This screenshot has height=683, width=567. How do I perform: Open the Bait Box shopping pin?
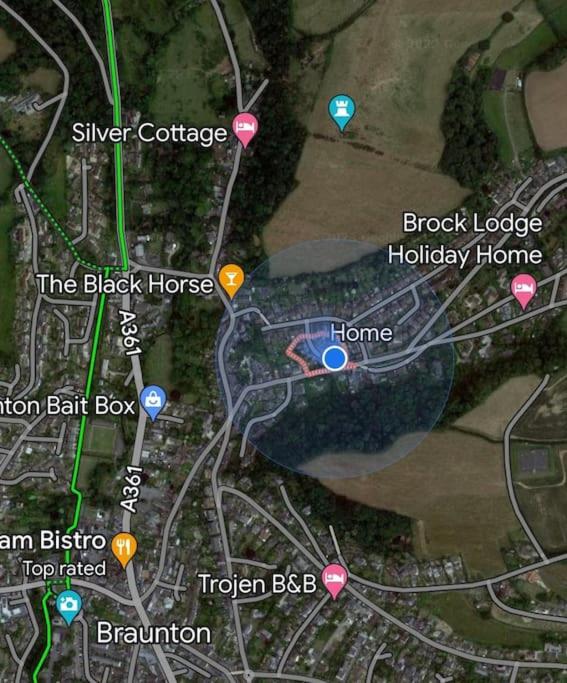pyautogui.click(x=153, y=401)
